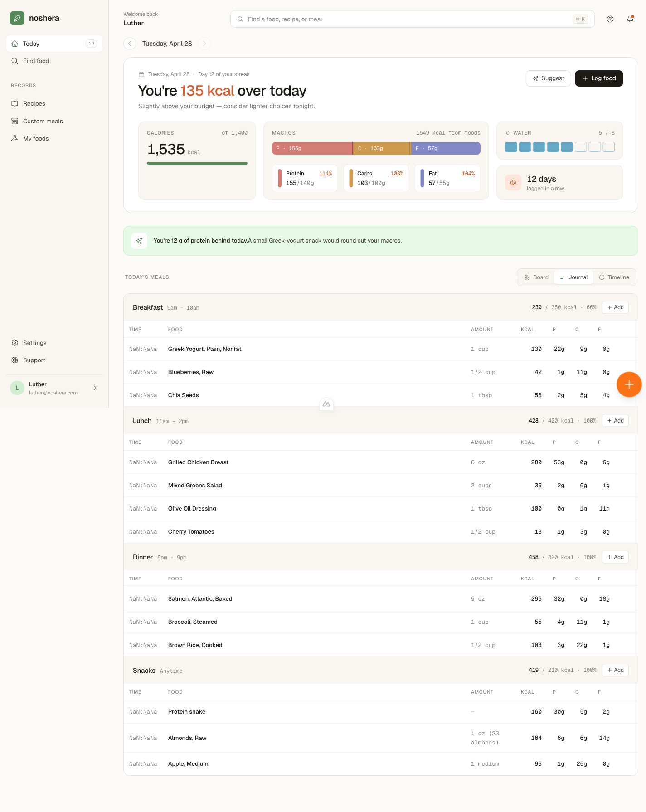Image resolution: width=646 pixels, height=812 pixels.
Task: Expand Luther account menu chevron
Action: click(x=95, y=388)
